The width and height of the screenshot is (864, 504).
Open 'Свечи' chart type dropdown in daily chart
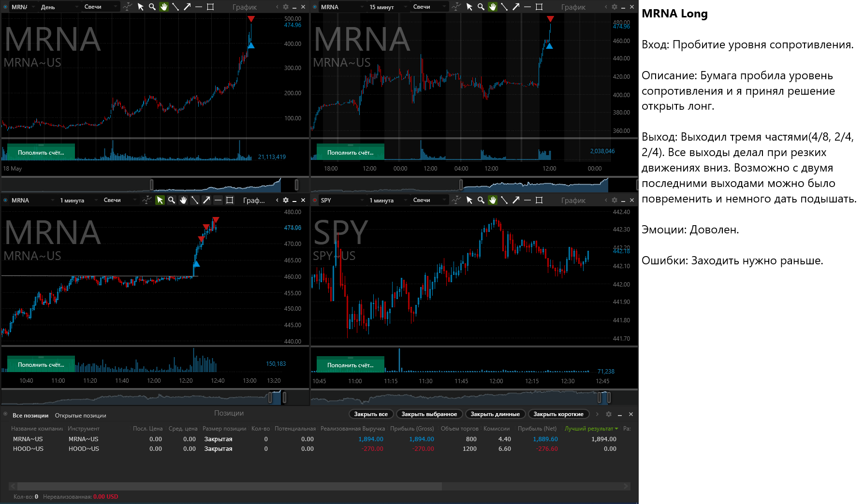point(101,7)
